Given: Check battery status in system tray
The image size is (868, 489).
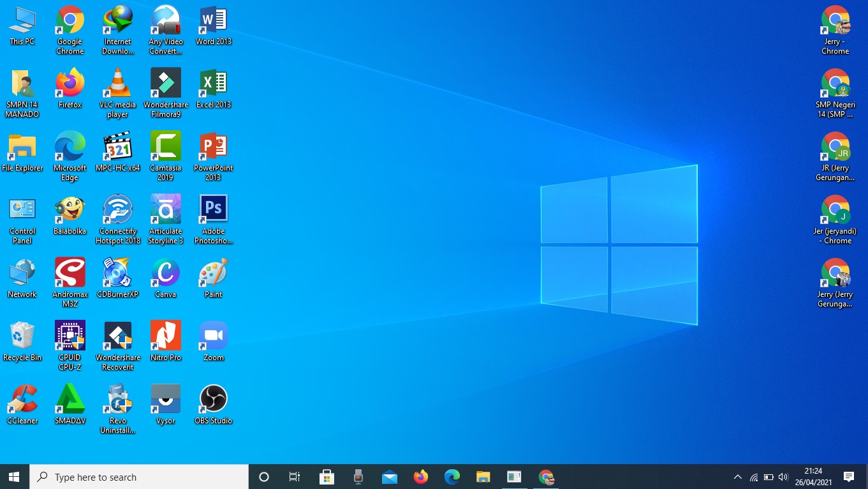Looking at the screenshot, I should coord(769,477).
